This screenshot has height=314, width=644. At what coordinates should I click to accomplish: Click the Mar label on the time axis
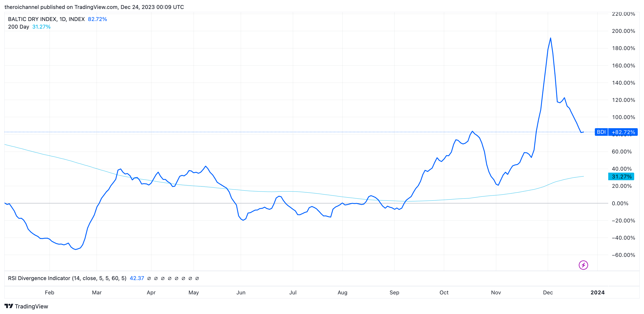97,293
